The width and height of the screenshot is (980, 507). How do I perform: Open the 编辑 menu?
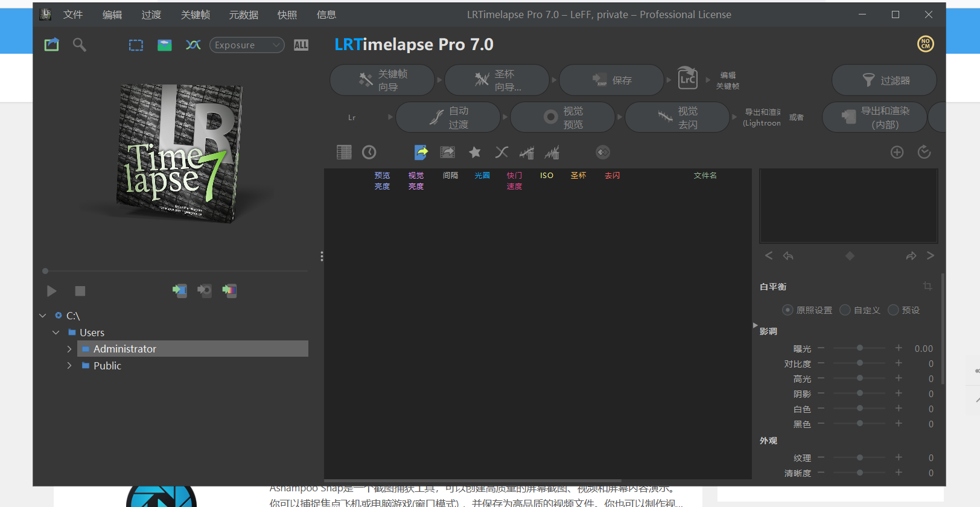tap(112, 14)
